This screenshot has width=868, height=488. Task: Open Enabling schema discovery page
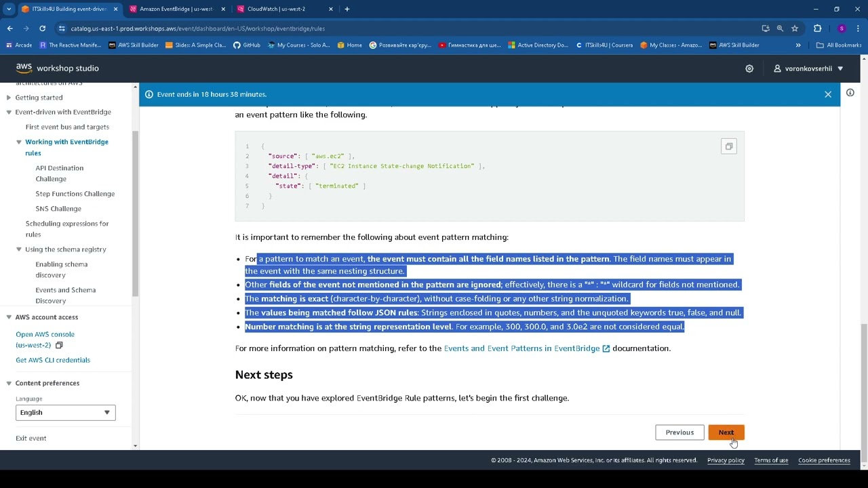tap(62, 270)
